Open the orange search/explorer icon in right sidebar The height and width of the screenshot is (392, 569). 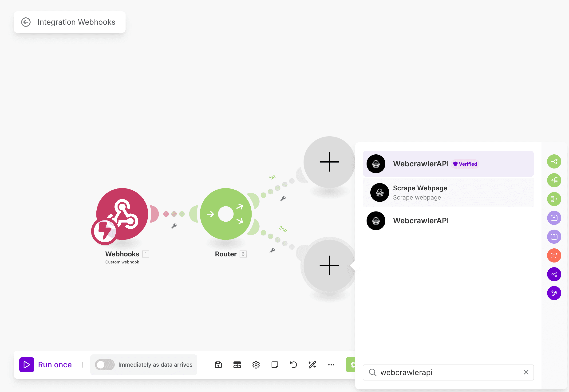[x=554, y=255]
